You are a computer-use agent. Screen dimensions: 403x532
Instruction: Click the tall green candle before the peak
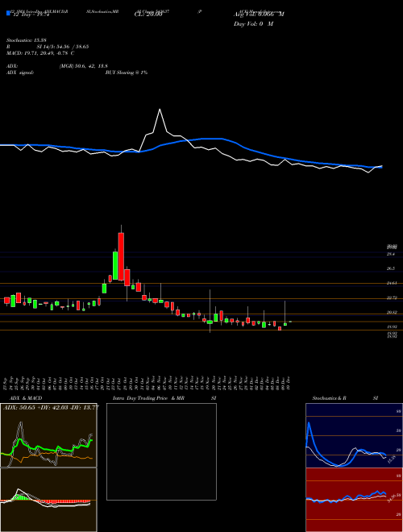pyautogui.click(x=115, y=266)
